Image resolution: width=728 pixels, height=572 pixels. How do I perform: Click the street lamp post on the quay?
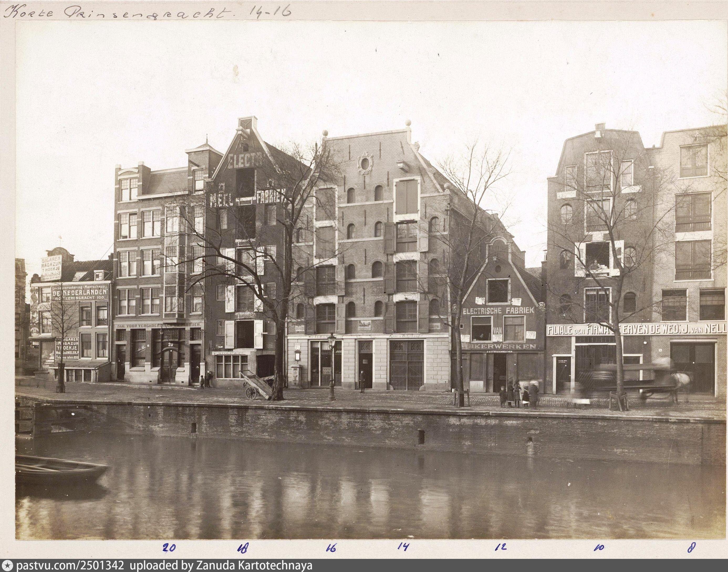point(332,367)
